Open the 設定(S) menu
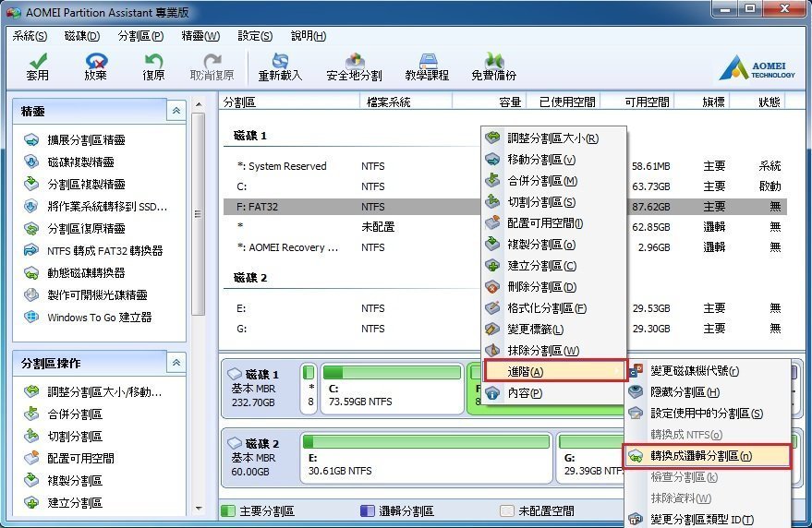 pos(255,36)
